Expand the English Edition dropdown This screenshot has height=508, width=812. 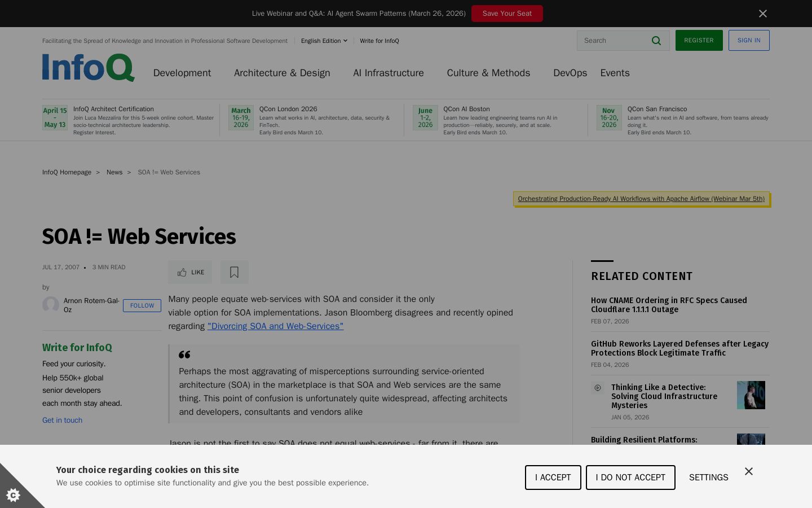[324, 41]
